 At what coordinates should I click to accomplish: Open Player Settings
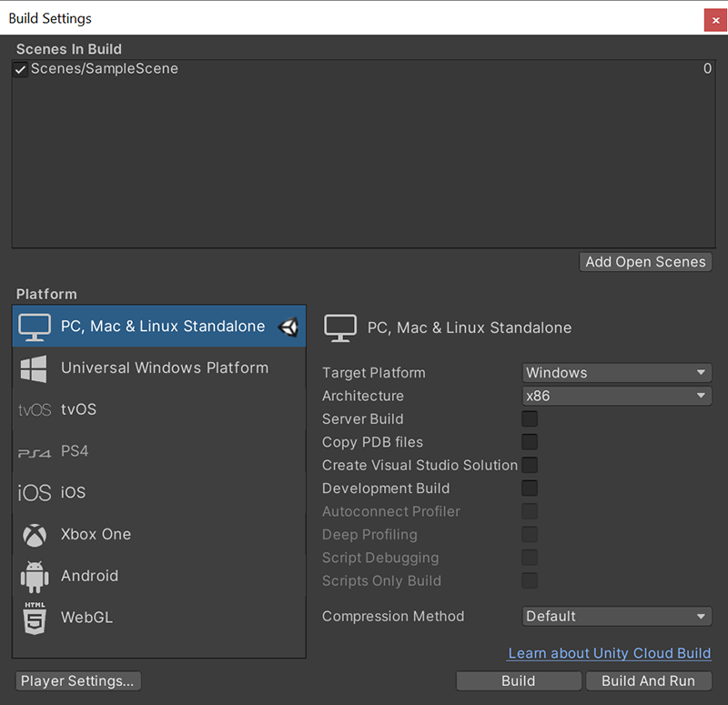(x=77, y=680)
